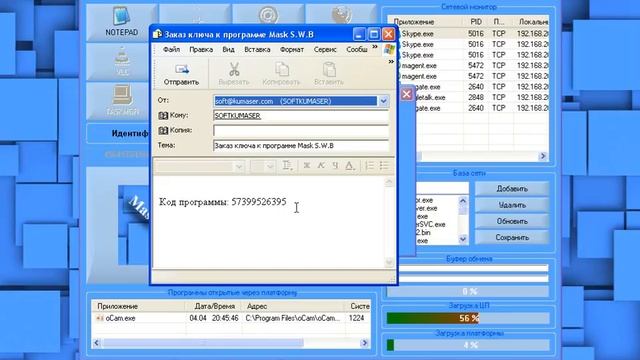The image size is (640, 360).
Task: Select the row with PID 2848
Action: [x=472, y=97]
